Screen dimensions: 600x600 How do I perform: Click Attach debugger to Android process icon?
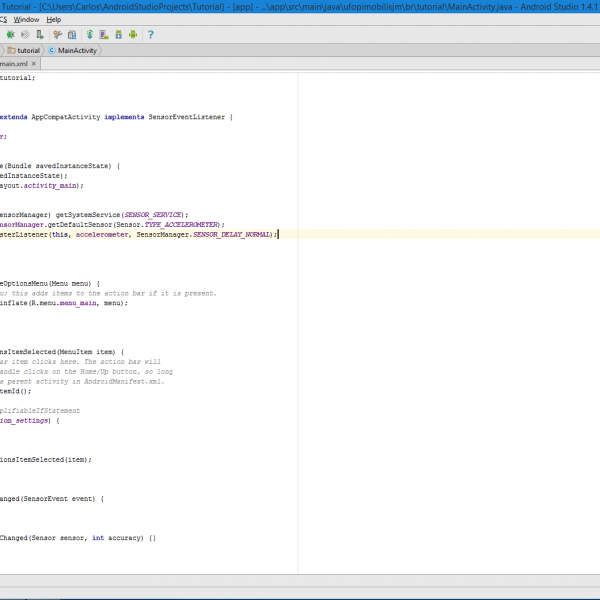[x=39, y=35]
